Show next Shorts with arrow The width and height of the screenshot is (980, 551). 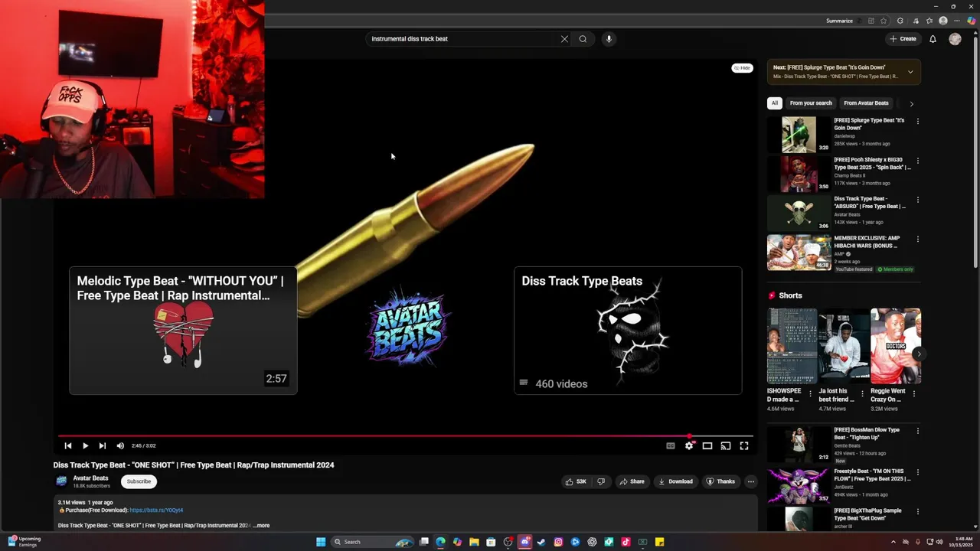point(918,354)
